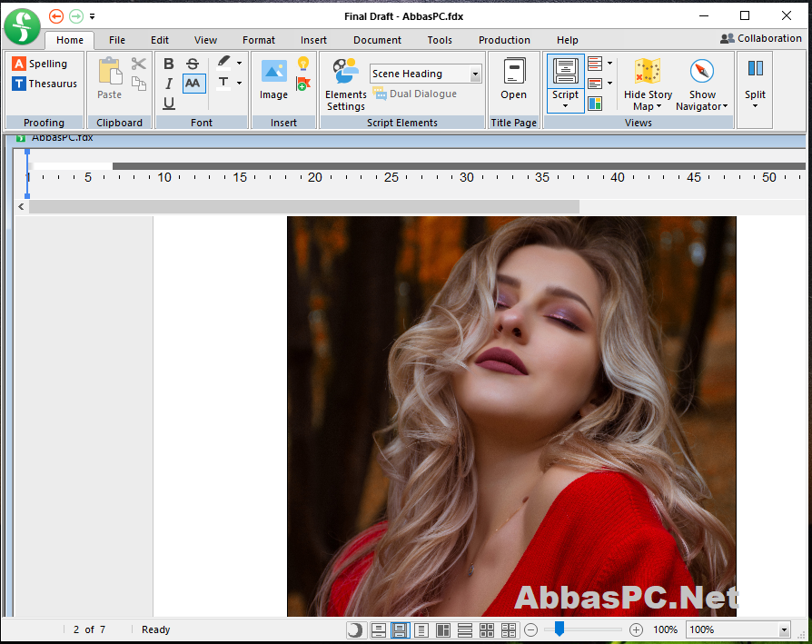The width and height of the screenshot is (812, 644).
Task: Click Dual Dialogue
Action: 415,94
